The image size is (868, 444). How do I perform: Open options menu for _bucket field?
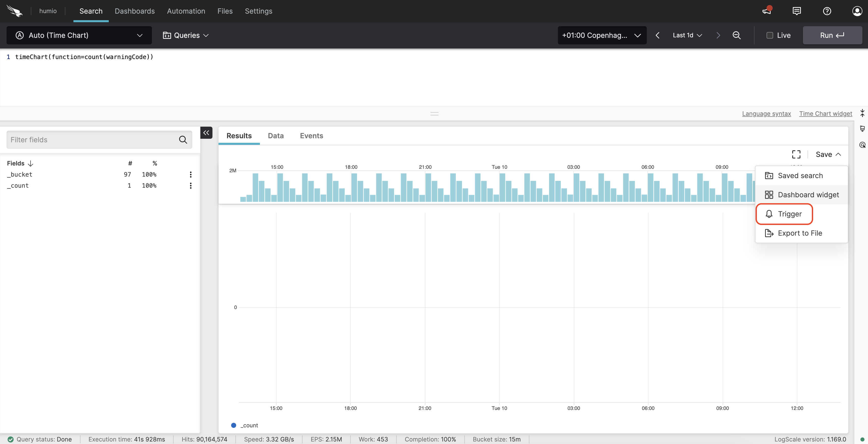pos(191,175)
